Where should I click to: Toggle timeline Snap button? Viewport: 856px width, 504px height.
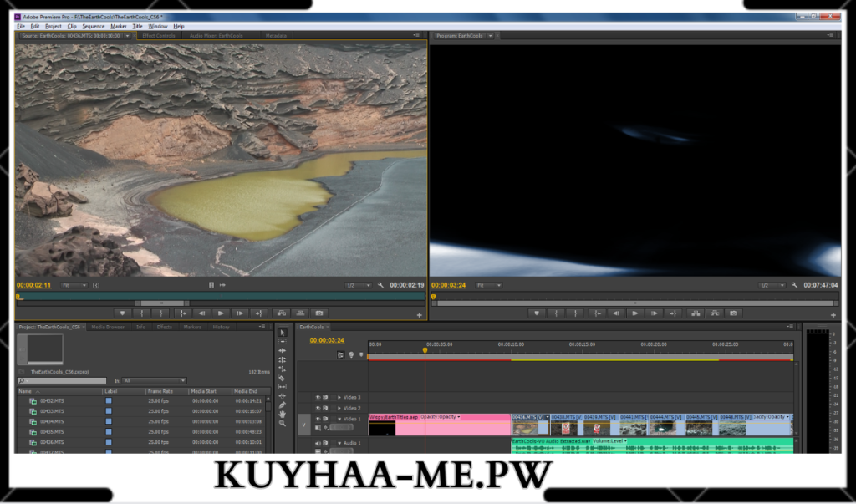(341, 355)
